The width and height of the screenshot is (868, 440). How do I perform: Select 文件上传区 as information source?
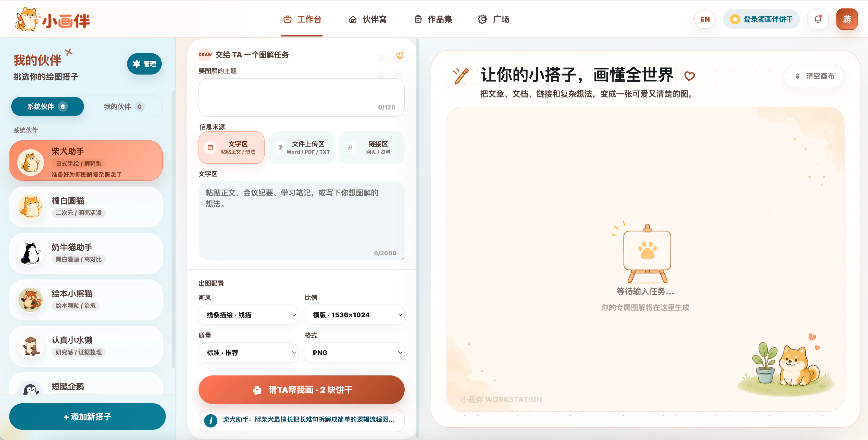[302, 147]
